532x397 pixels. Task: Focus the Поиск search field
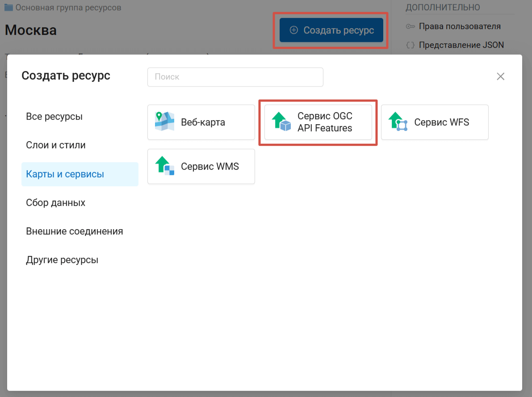[x=235, y=77]
